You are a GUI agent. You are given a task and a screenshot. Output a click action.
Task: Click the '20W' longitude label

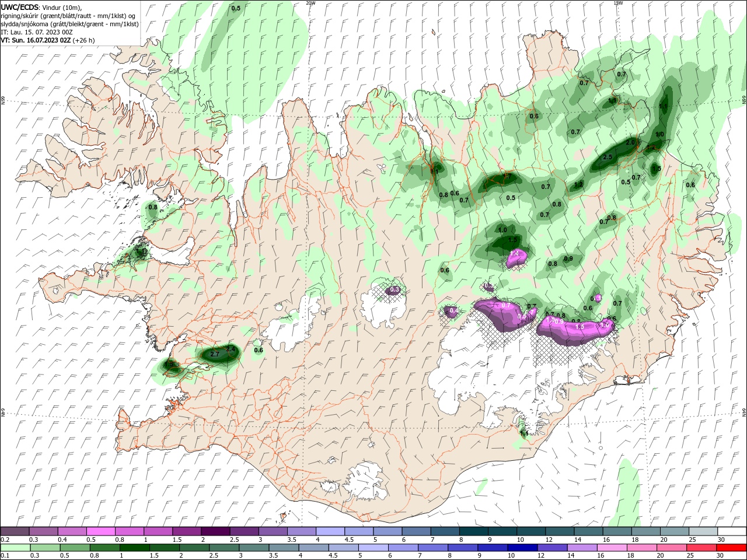(x=311, y=2)
